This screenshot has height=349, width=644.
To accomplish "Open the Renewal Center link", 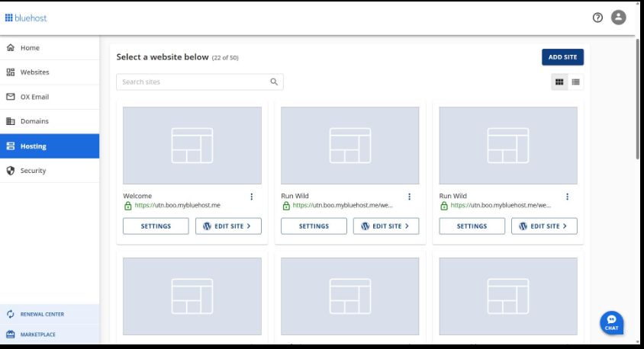I will 50,314.
